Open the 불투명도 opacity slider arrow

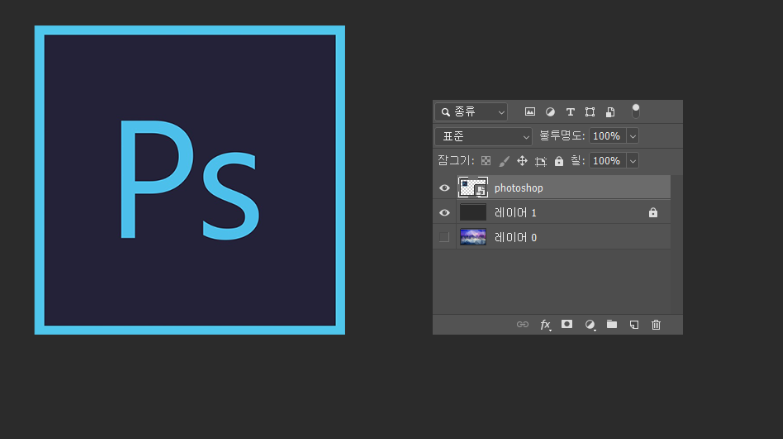(633, 136)
